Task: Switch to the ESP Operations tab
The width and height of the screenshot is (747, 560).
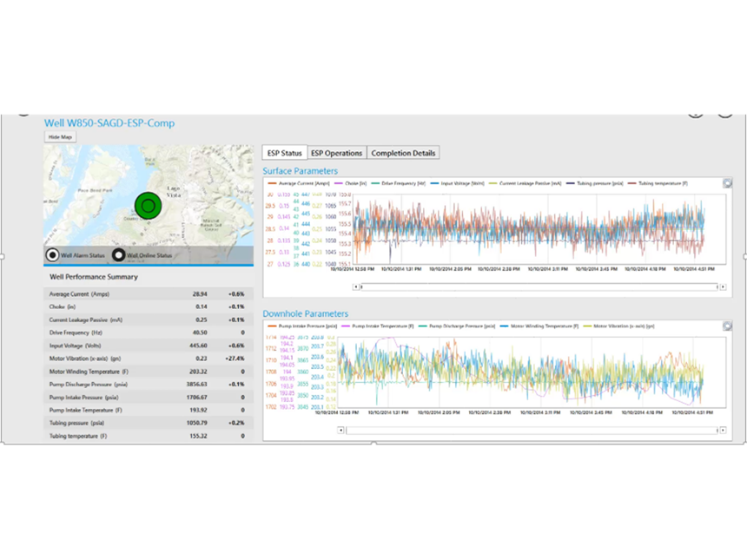Action: click(x=336, y=153)
